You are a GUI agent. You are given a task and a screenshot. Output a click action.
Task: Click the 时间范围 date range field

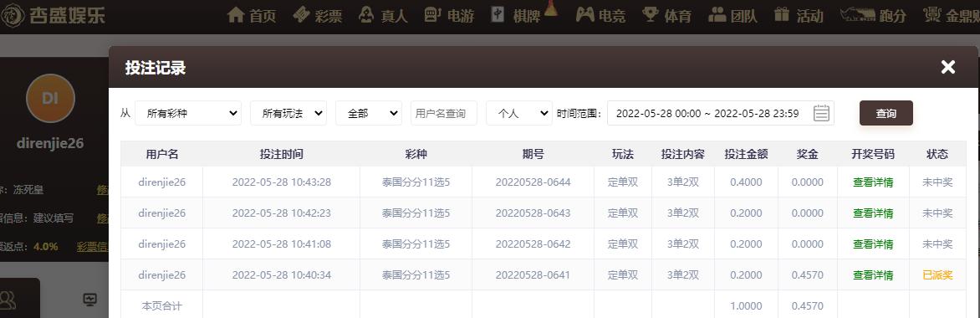pyautogui.click(x=721, y=113)
